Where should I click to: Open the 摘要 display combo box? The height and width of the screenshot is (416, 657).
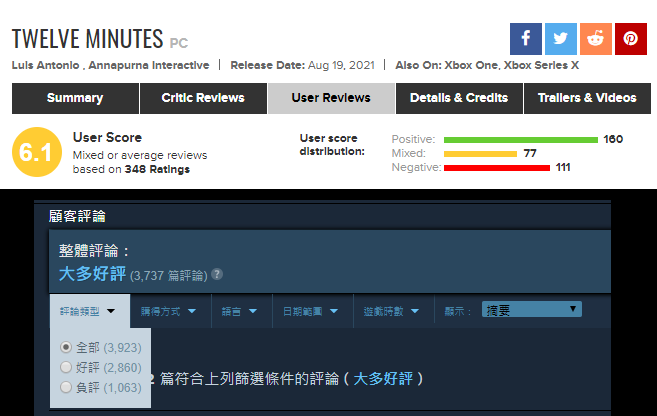coord(531,310)
